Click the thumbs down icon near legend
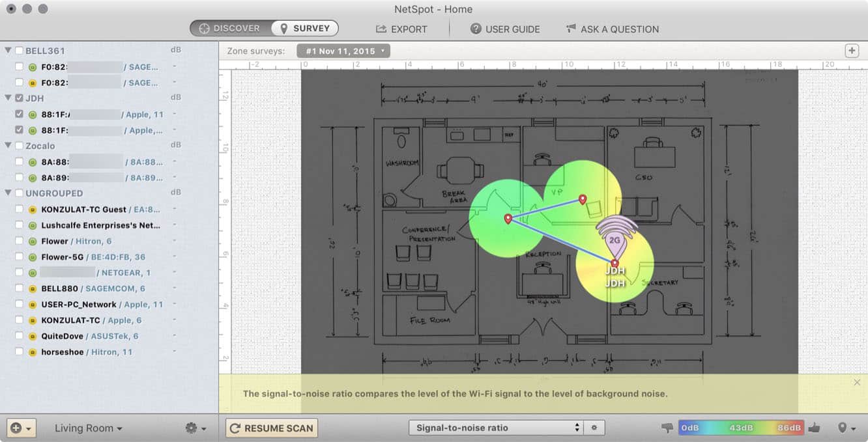 [667, 428]
